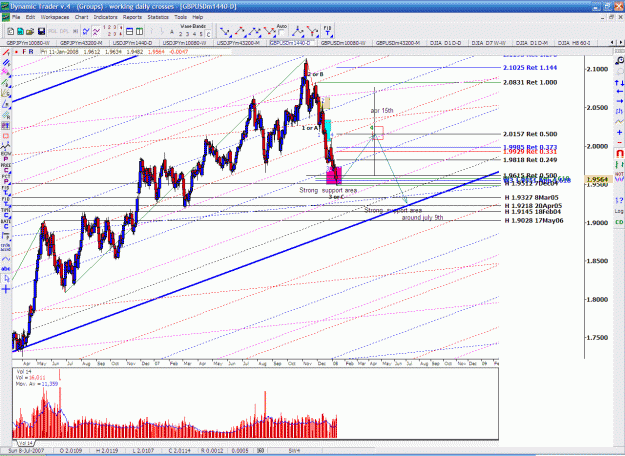Toggle the green CD button in right sidebar
625x456 pixels.
[x=619, y=222]
